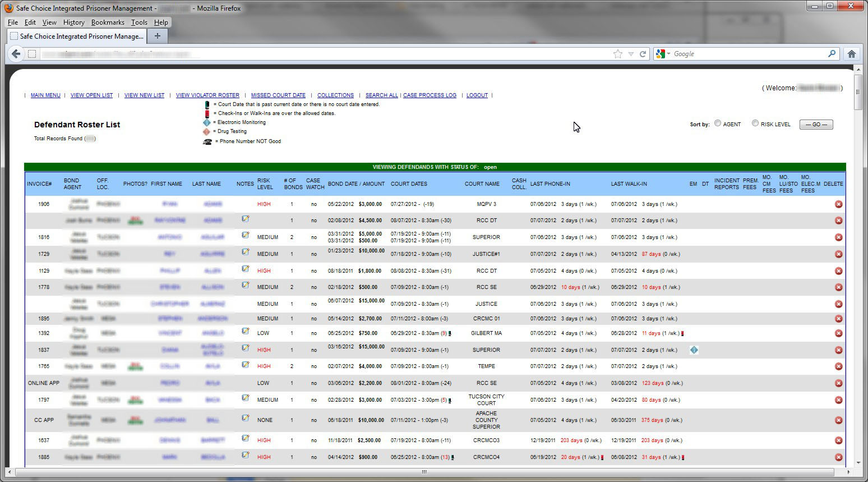
Task: Delete the ONLINE APP row
Action: click(x=838, y=383)
